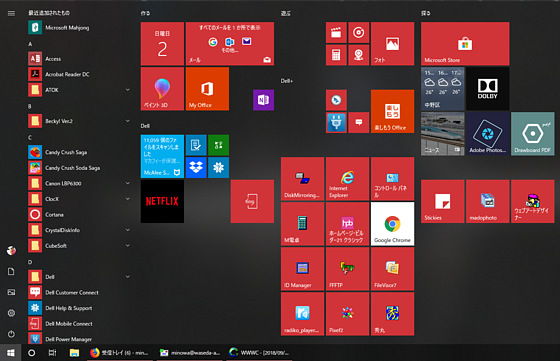Image resolution: width=560 pixels, height=361 pixels.
Task: Open the calculator small tile
Action: (x=336, y=55)
